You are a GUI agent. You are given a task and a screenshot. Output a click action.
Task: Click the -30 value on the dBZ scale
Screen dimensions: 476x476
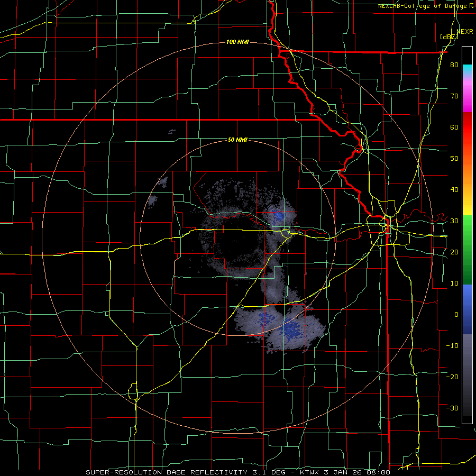(452, 408)
